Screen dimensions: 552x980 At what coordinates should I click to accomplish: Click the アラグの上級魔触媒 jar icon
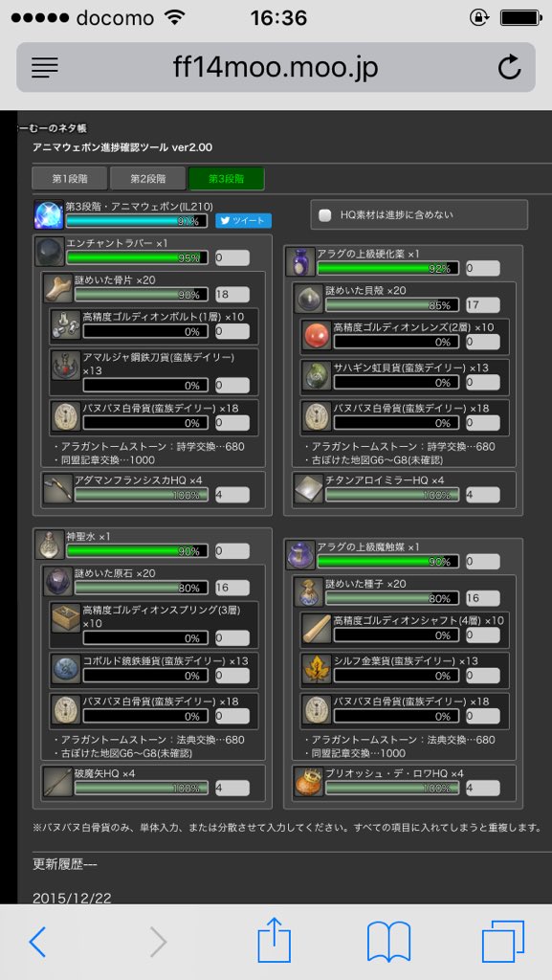click(300, 554)
